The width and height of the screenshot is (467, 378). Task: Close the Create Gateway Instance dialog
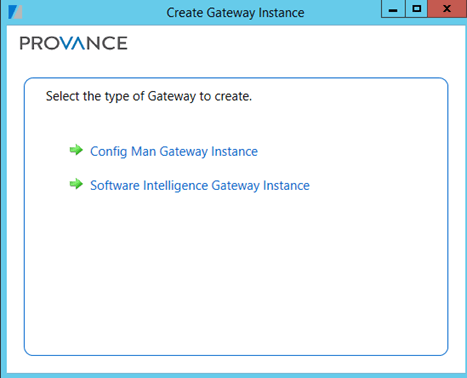click(x=447, y=9)
